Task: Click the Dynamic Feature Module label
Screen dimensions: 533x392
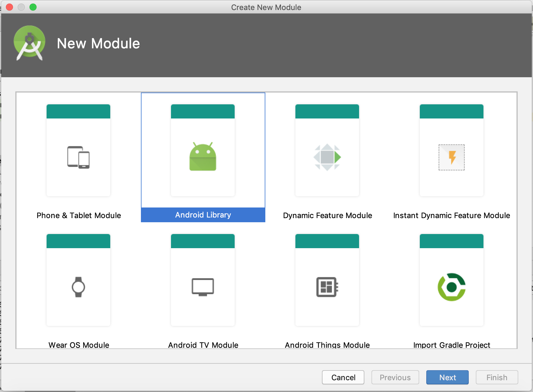Action: (328, 215)
